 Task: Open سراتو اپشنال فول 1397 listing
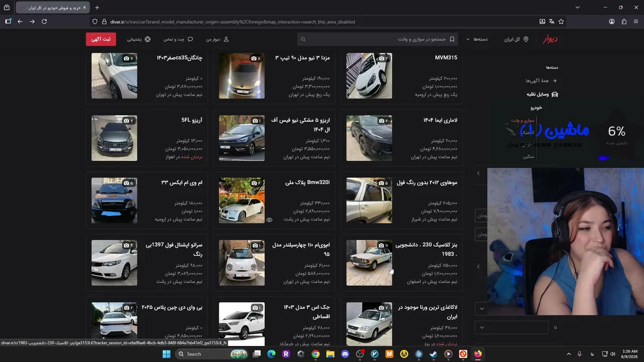(x=147, y=263)
